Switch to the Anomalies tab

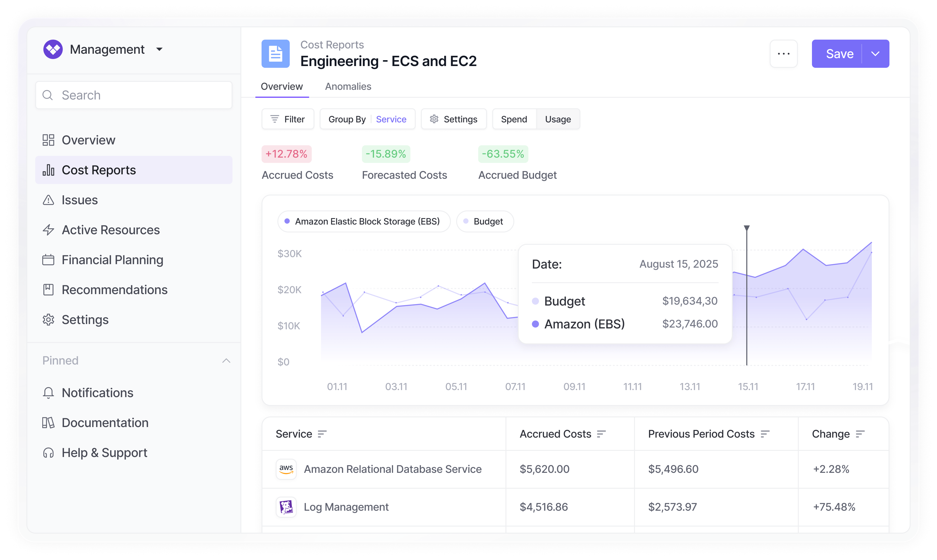[x=348, y=86]
